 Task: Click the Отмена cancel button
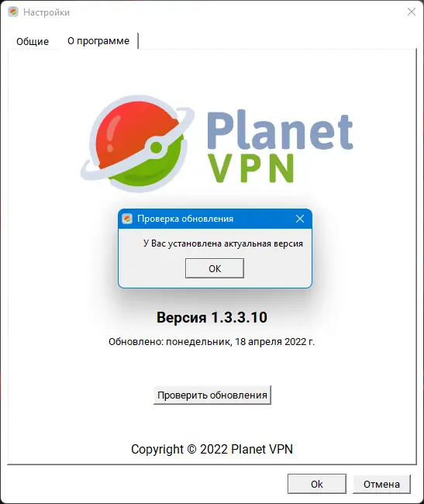pyautogui.click(x=381, y=484)
